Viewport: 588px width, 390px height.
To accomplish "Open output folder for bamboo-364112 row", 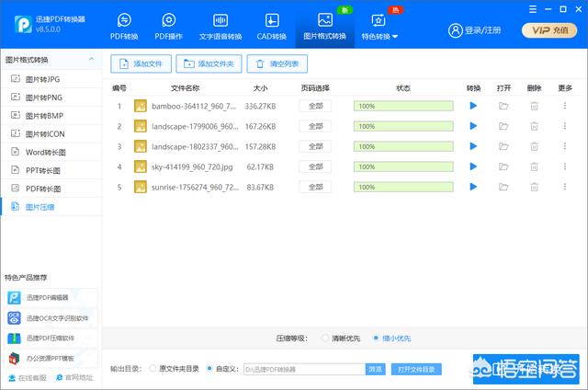I will tap(503, 106).
